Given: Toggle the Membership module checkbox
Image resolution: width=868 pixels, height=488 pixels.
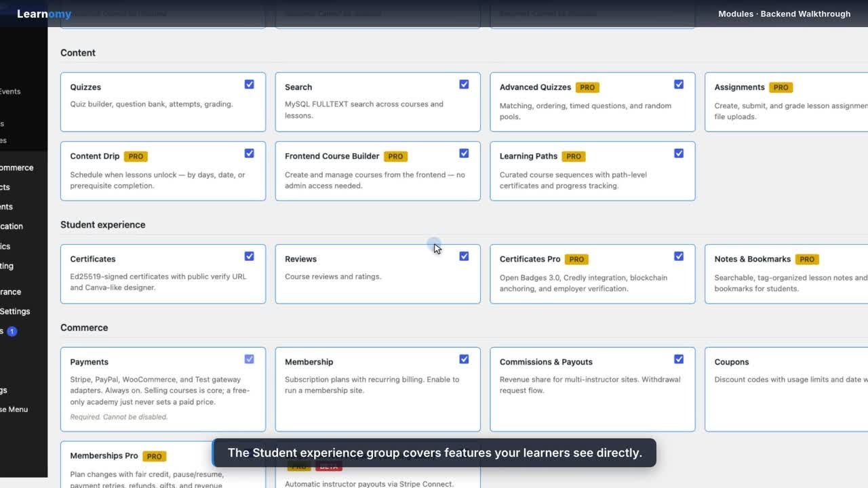Looking at the screenshot, I should 464,359.
